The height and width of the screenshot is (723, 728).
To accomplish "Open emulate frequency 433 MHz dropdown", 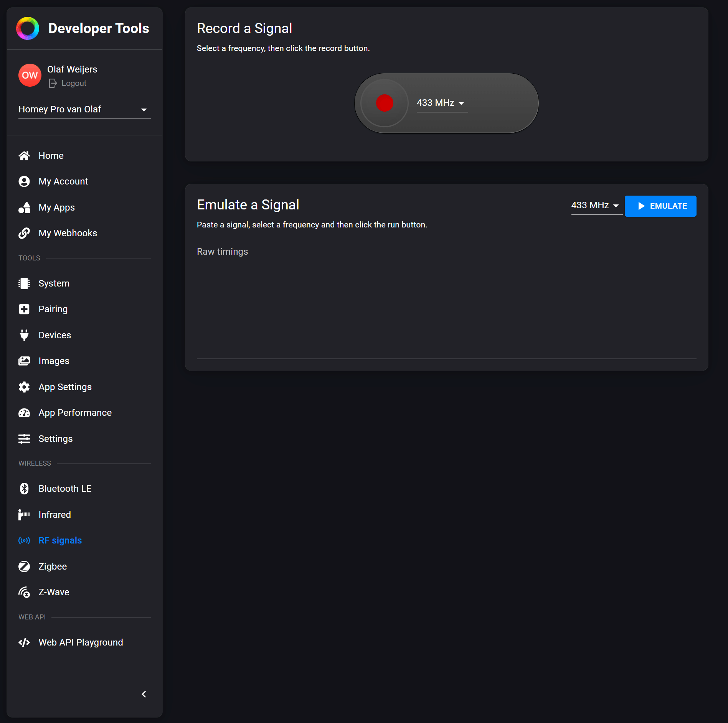I will (x=595, y=206).
